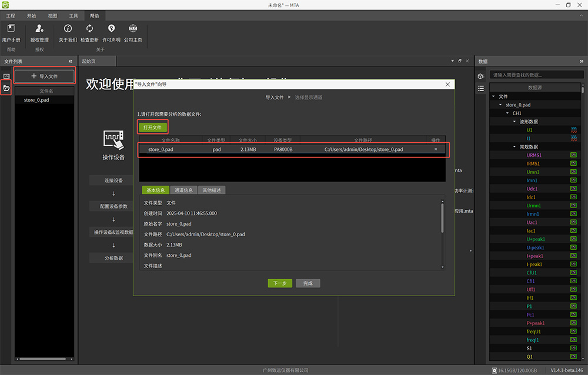This screenshot has width=588, height=375.
Task: Collapse the store_0.pad tree node
Action: click(501, 105)
